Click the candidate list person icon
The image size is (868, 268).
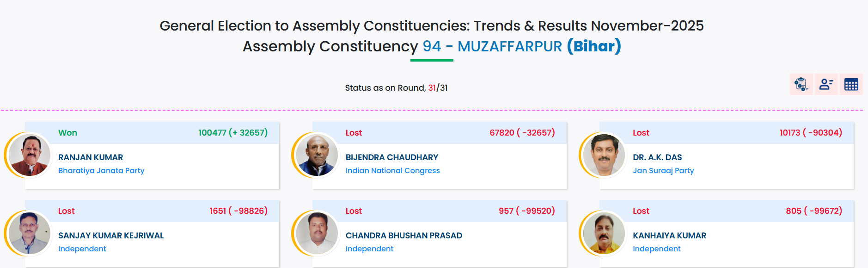(x=826, y=84)
